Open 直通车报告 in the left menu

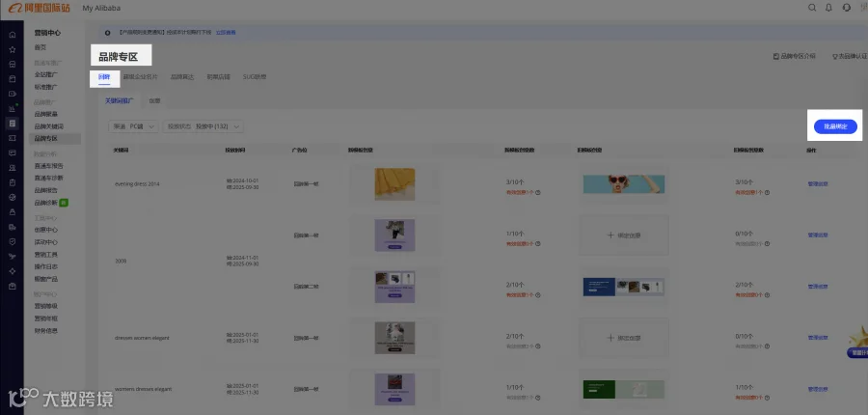49,166
